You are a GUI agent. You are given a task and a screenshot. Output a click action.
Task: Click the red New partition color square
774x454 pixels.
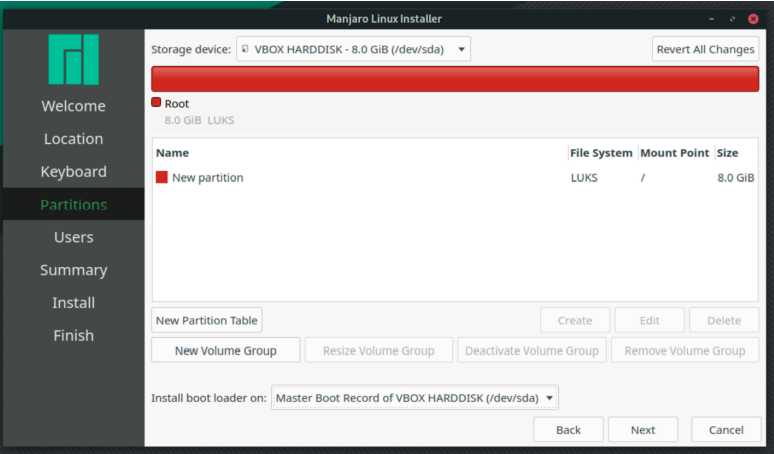point(162,177)
